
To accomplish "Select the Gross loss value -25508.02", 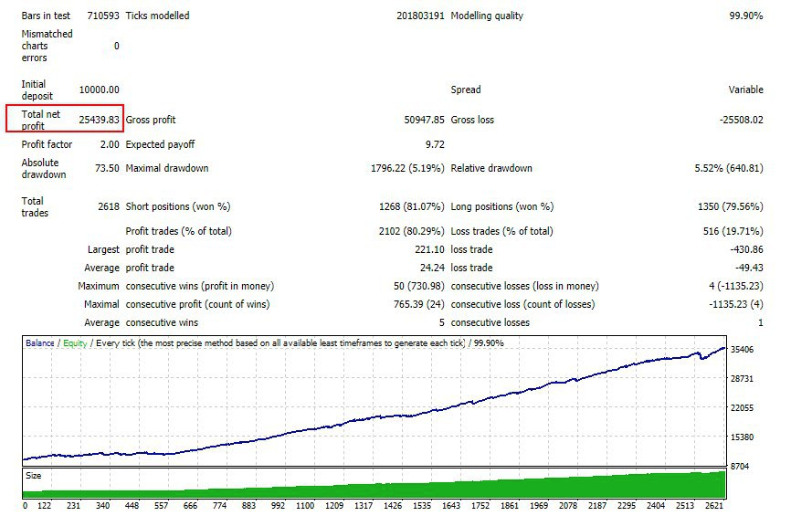I will (x=741, y=120).
